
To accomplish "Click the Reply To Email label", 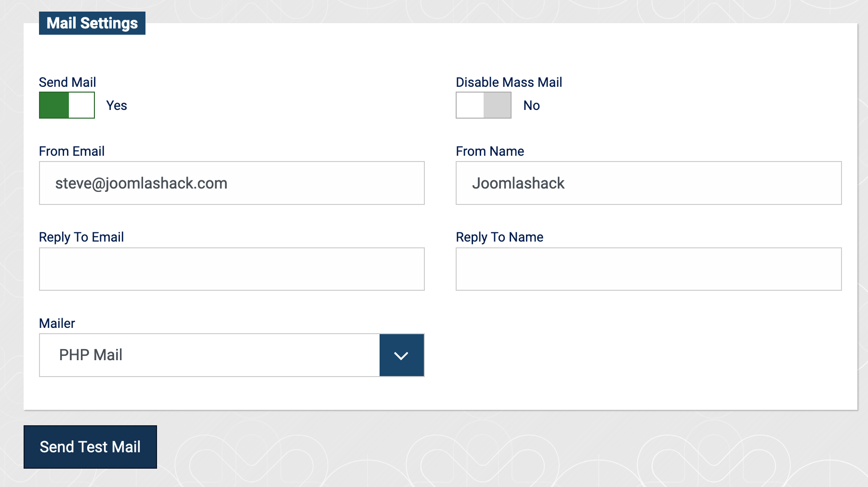I will [x=81, y=237].
